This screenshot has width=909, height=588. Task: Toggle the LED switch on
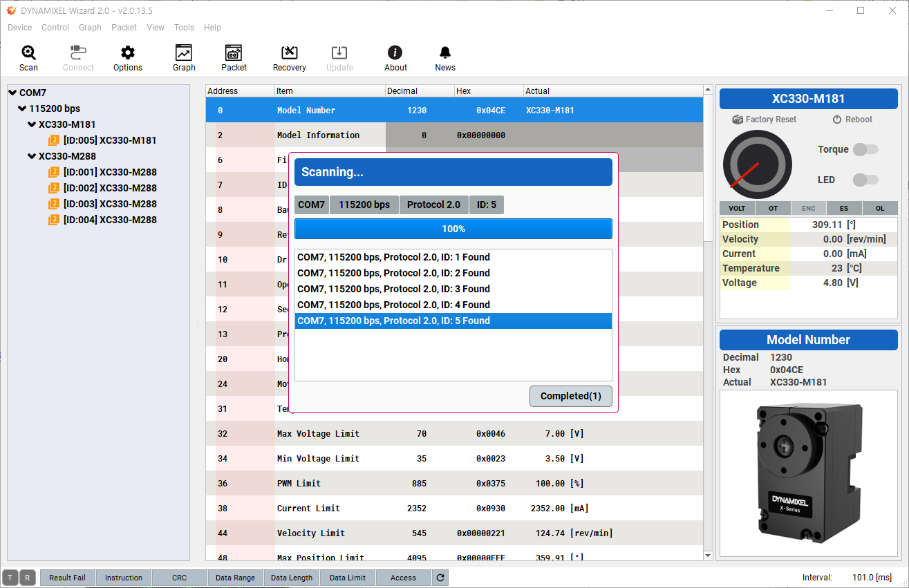(865, 180)
